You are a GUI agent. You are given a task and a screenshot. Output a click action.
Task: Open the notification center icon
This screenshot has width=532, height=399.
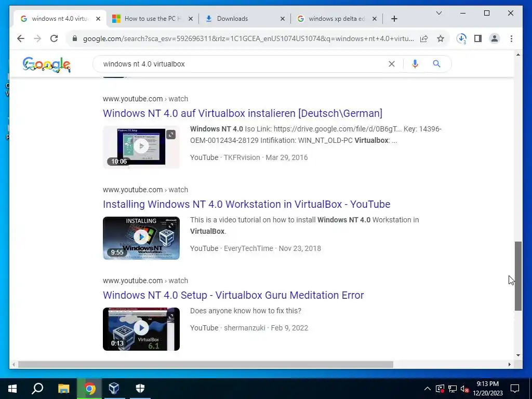[x=515, y=389]
